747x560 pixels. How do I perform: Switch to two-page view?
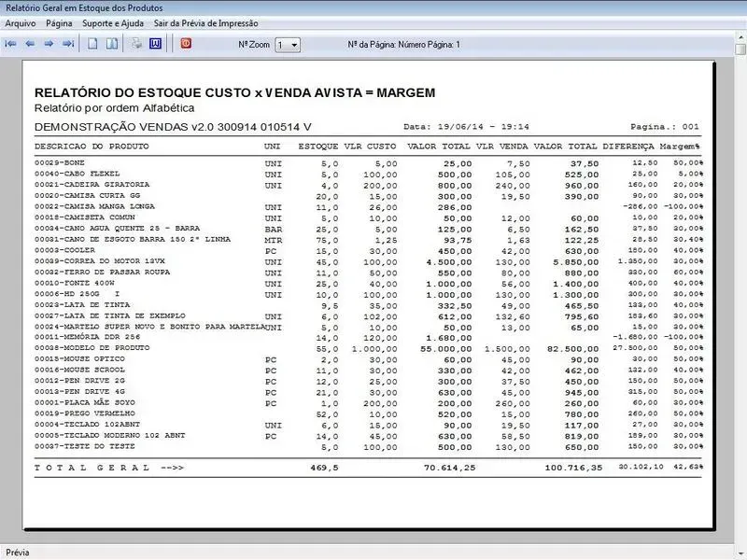(x=111, y=44)
